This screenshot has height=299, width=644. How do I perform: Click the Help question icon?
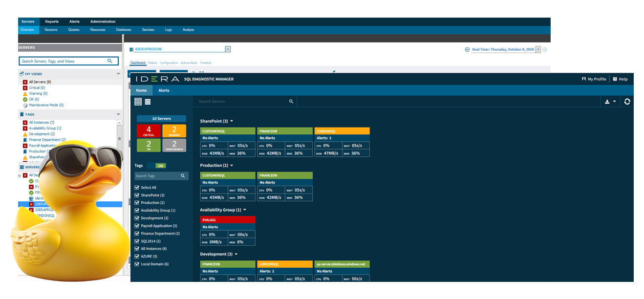[615, 79]
